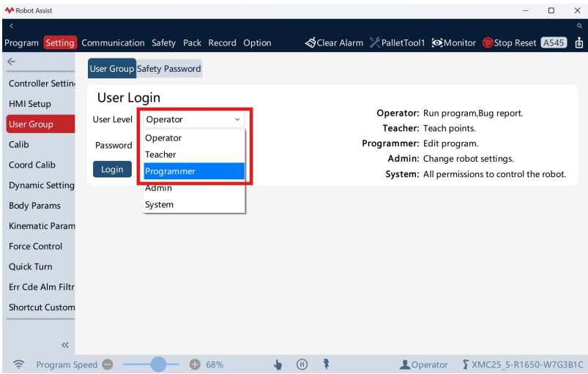
Task: Open the Setting menu
Action: pos(60,42)
